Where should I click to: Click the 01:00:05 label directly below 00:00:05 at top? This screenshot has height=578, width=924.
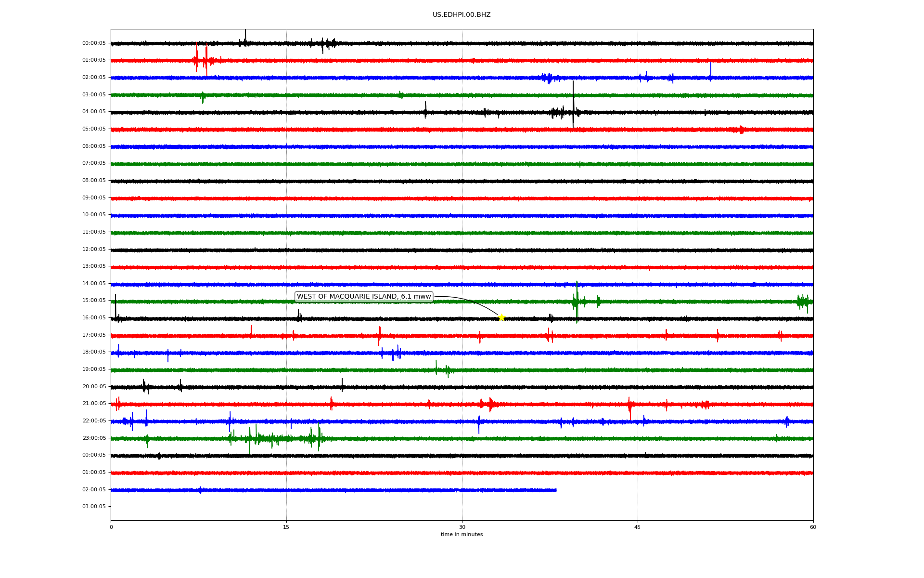pyautogui.click(x=94, y=60)
